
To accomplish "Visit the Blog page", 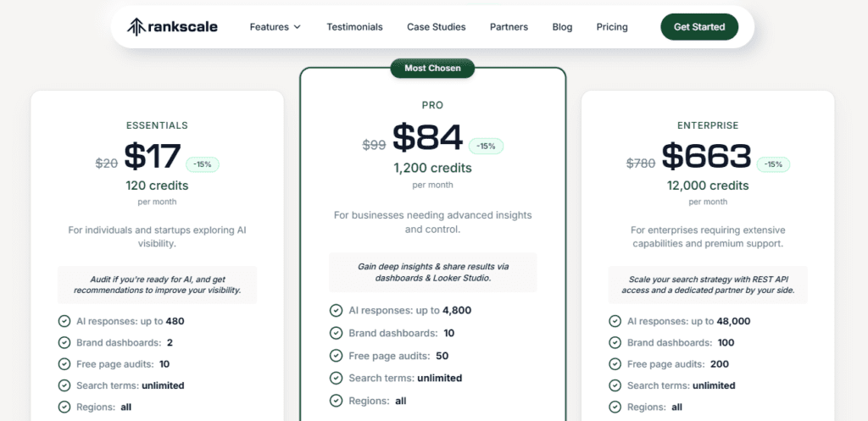I will [x=562, y=27].
